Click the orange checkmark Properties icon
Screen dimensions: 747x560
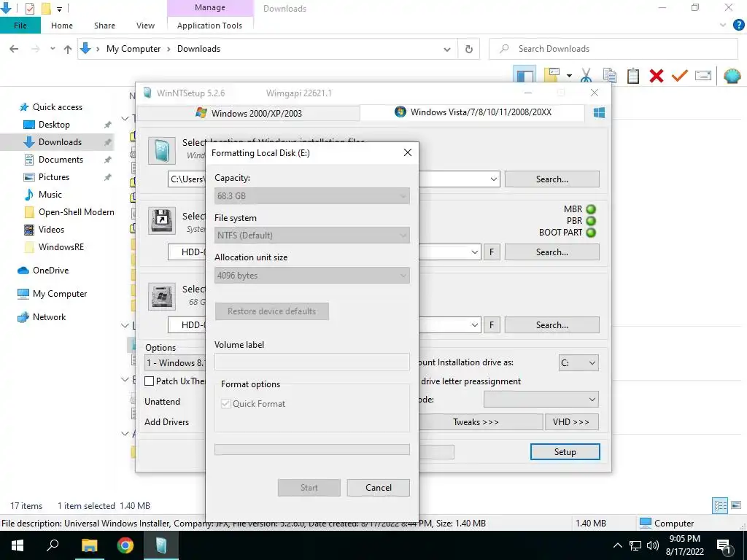coord(679,76)
